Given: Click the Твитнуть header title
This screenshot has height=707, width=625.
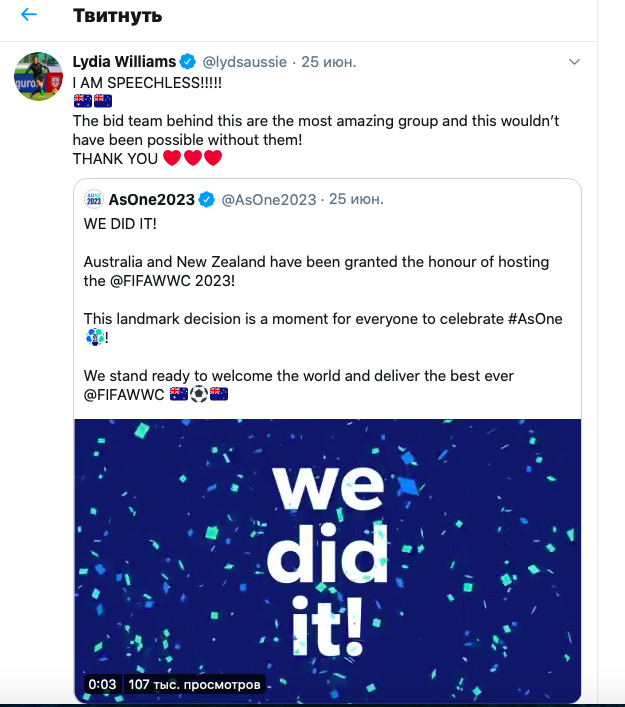Looking at the screenshot, I should point(118,16).
